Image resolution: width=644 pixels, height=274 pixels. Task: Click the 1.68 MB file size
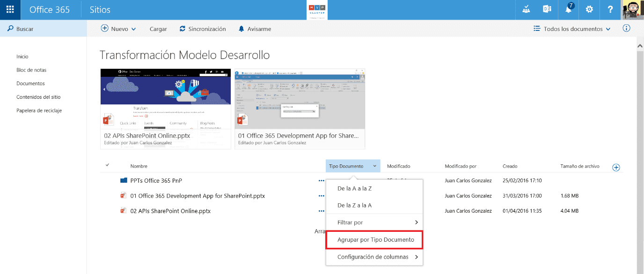[570, 196]
